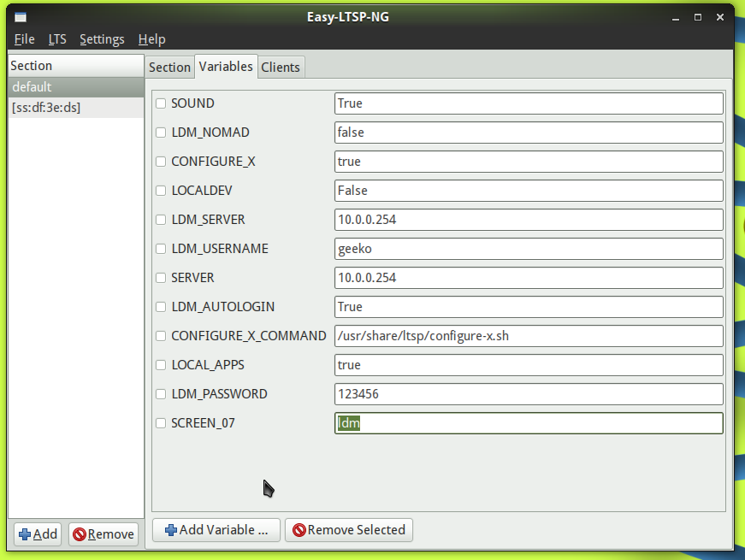The image size is (745, 560).
Task: Maximize the Easy-LTSP-NG window
Action: pyautogui.click(x=698, y=16)
